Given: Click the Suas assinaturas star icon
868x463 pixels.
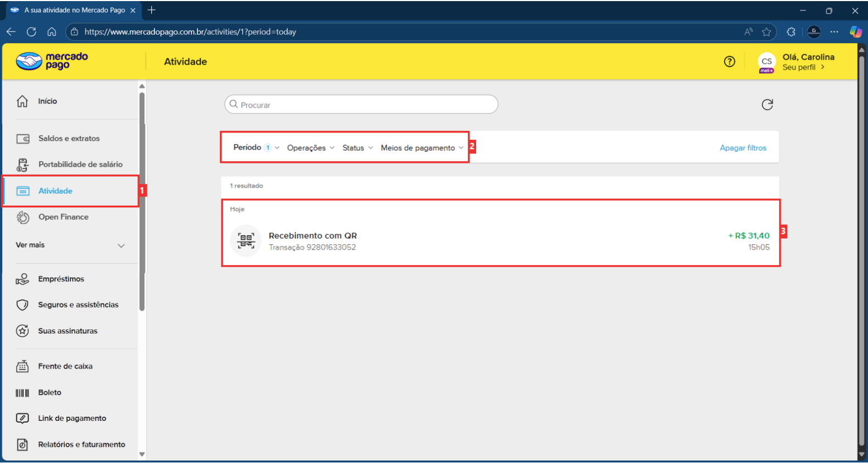Looking at the screenshot, I should point(23,331).
